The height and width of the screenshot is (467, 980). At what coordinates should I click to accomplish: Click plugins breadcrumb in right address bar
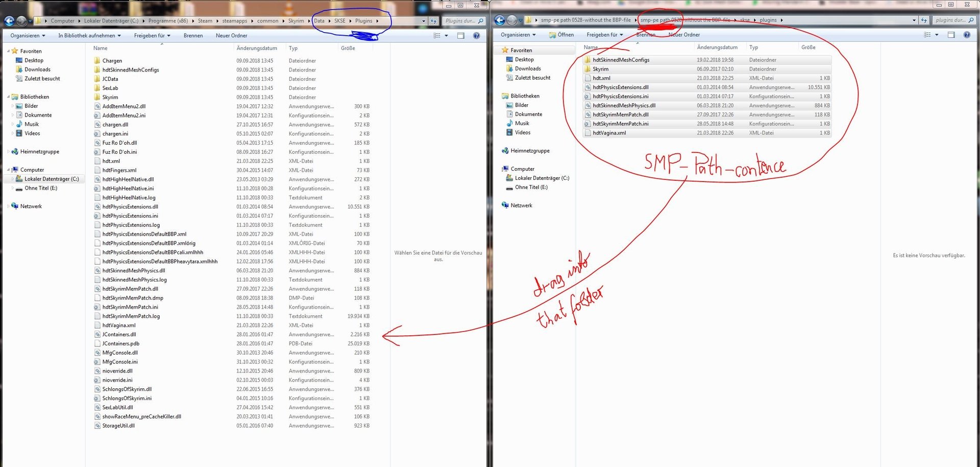coord(768,20)
